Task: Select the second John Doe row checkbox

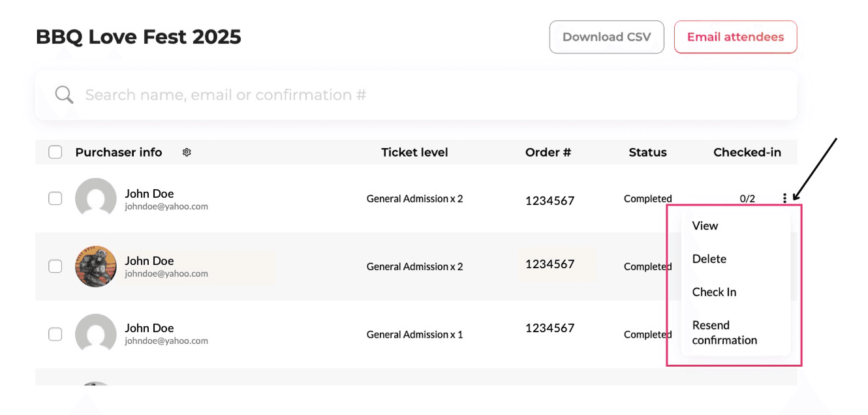Action: pos(55,266)
